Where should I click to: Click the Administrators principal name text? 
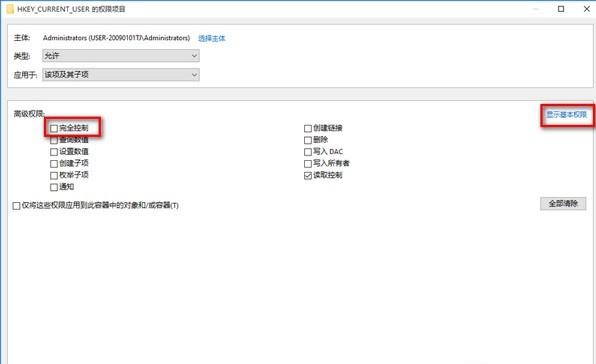click(116, 38)
